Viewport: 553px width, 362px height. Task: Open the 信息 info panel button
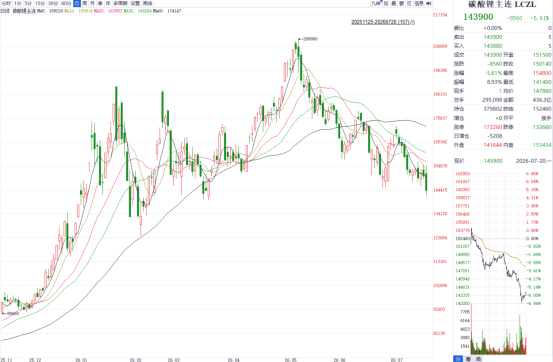(x=419, y=3)
